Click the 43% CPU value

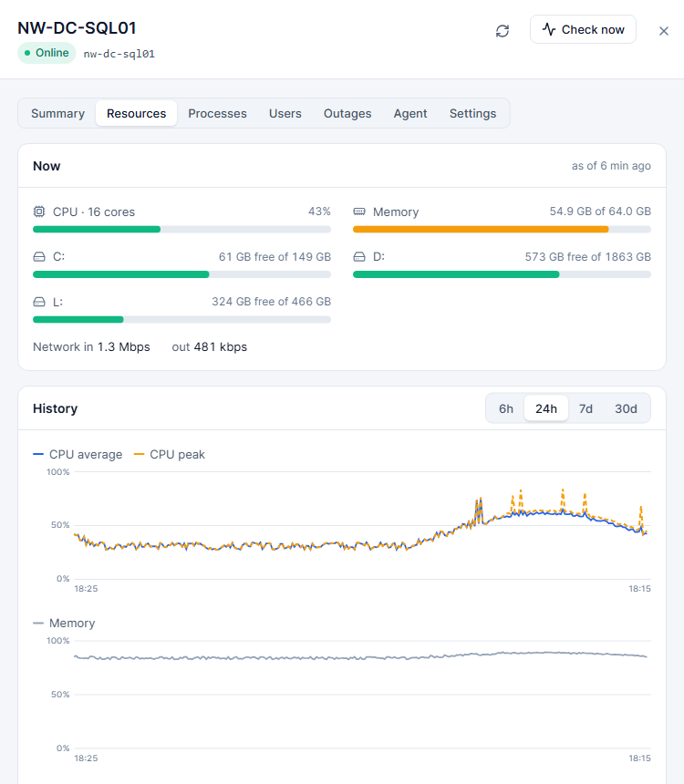pos(319,211)
